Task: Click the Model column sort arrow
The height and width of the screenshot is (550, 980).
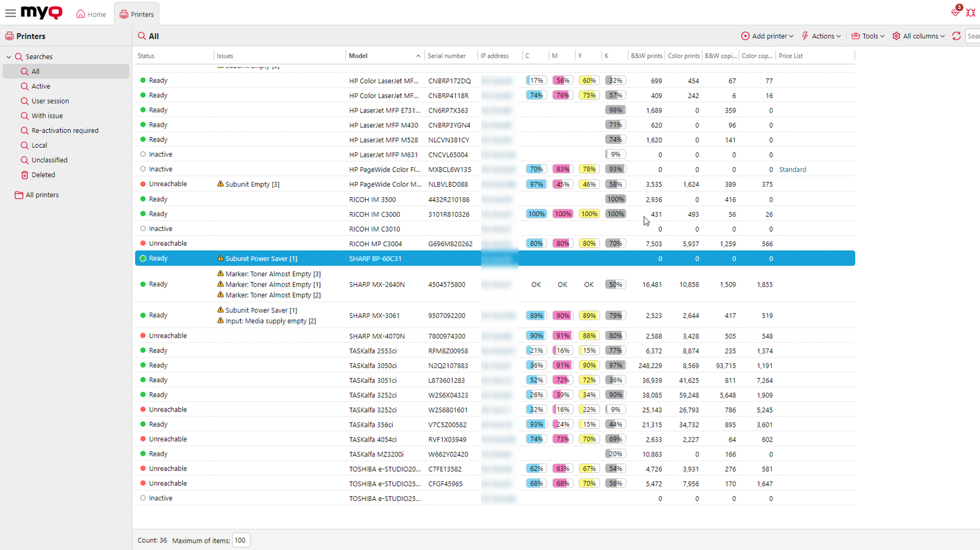Action: (418, 56)
